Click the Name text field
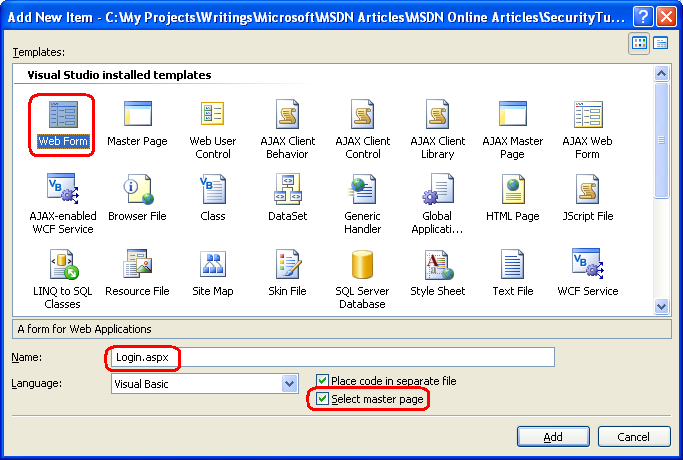This screenshot has height=460, width=683. click(330, 357)
